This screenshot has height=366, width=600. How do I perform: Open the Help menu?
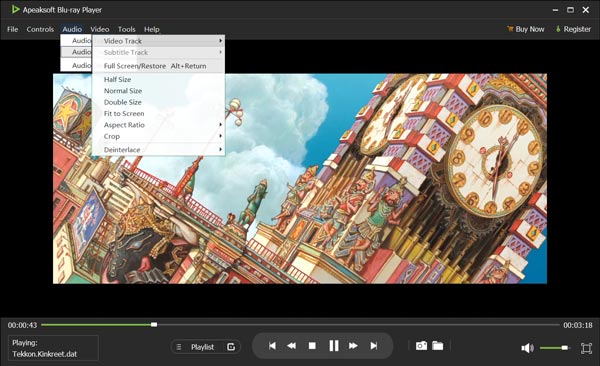152,29
